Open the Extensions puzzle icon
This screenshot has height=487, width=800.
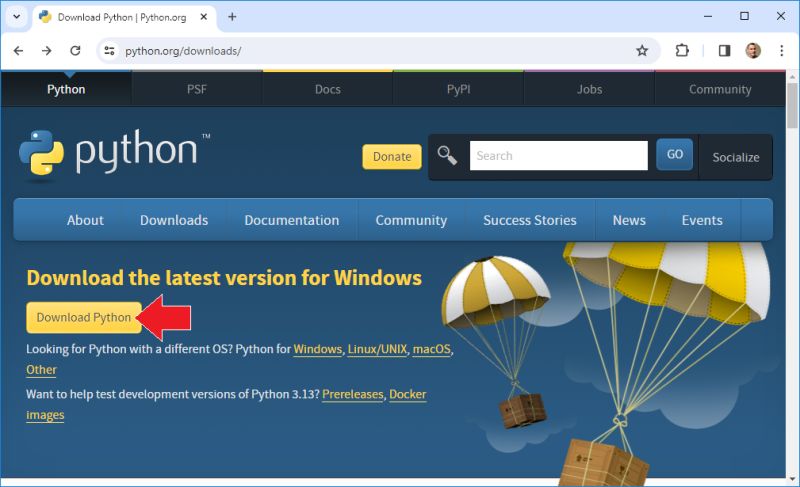[682, 50]
